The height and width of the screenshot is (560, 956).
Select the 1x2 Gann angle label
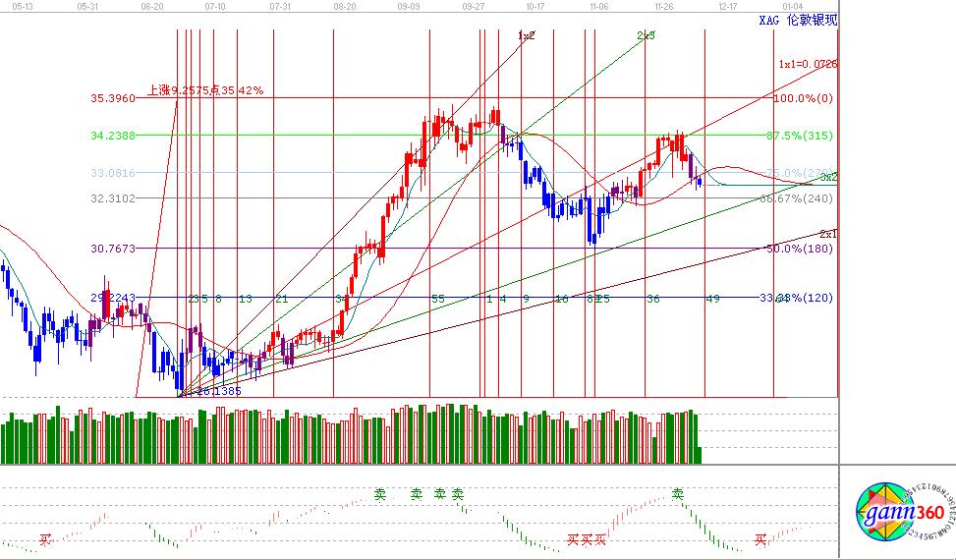(527, 35)
